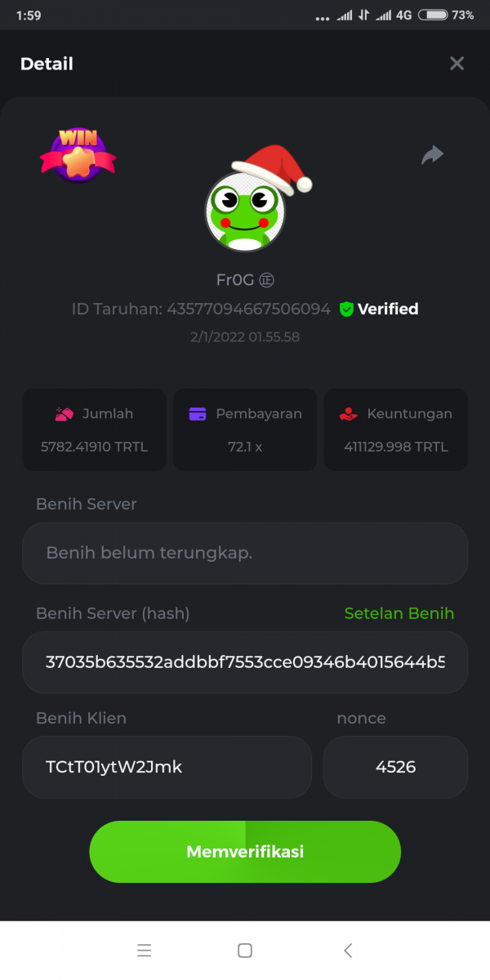Tap the nonce field showing 4526

point(395,767)
